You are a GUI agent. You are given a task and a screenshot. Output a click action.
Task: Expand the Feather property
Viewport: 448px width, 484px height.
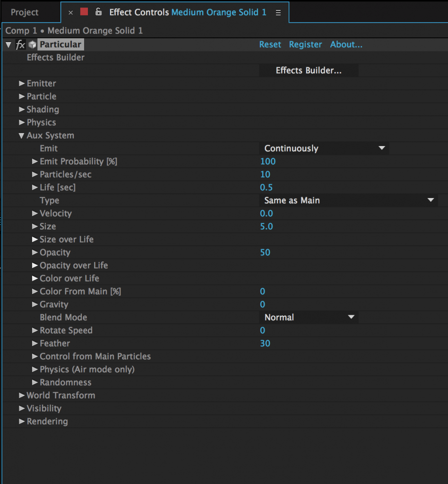click(34, 343)
